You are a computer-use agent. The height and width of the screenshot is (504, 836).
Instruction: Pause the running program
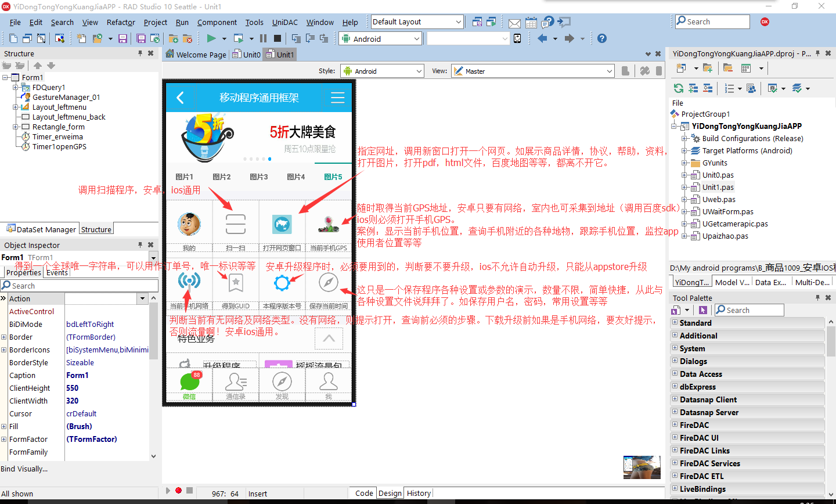coord(264,38)
